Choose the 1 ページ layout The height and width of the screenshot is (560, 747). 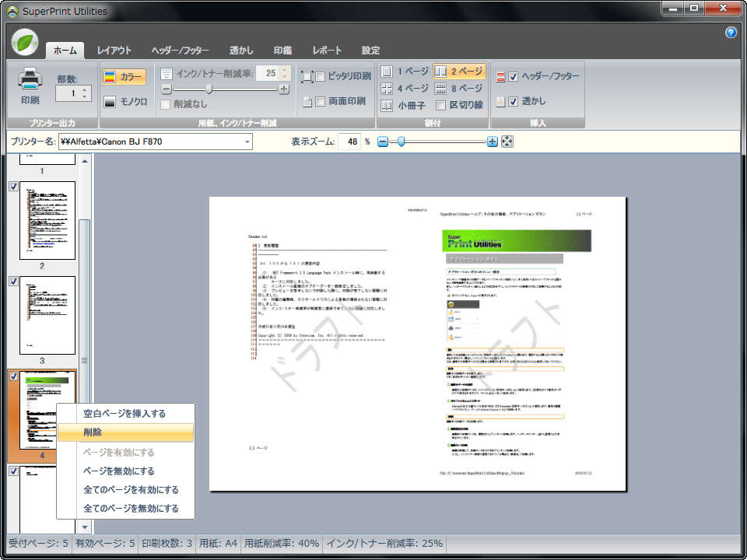(x=405, y=72)
